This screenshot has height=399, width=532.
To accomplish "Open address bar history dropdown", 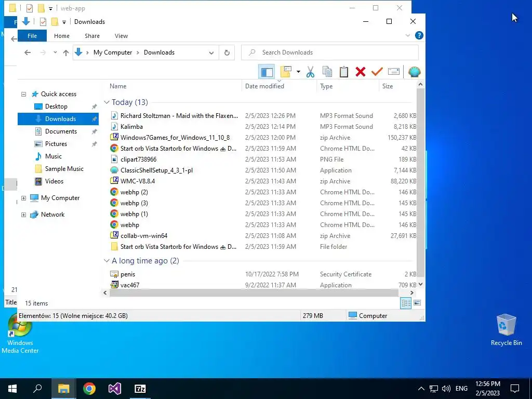I will (211, 52).
